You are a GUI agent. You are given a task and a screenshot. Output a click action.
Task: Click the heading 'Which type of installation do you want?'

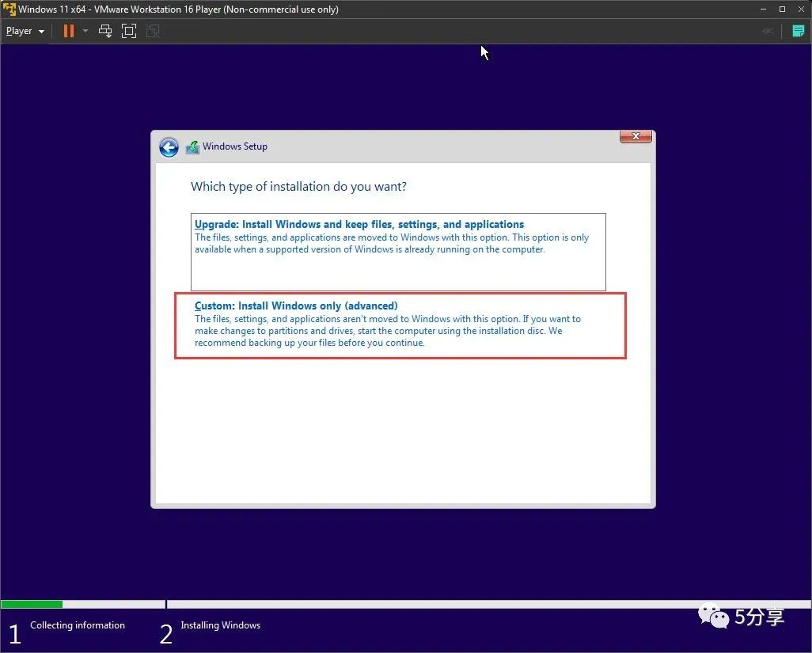[298, 187]
